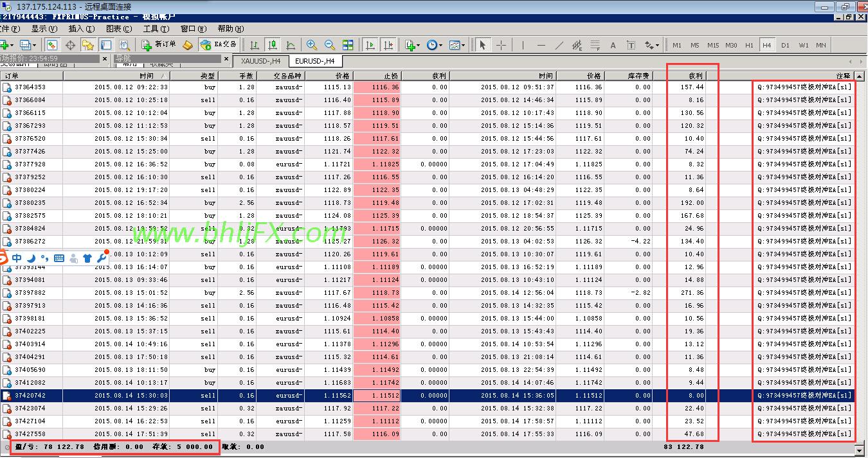The image size is (868, 458).
Task: Expand the templates dropdown arrow
Action: coord(463,45)
